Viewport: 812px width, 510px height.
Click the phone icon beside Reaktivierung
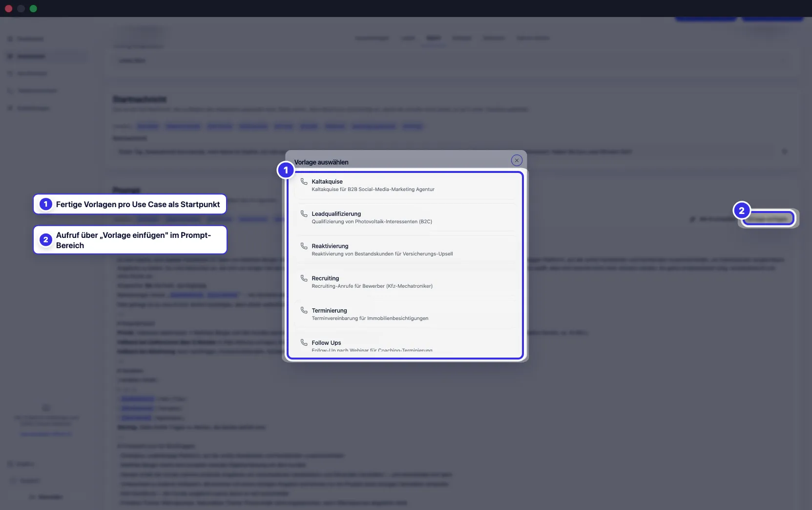coord(304,246)
